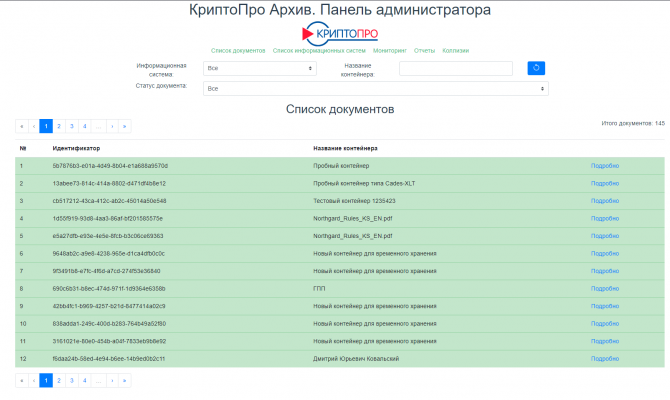
Task: Select active page 1 in top pagination
Action: (x=46, y=126)
